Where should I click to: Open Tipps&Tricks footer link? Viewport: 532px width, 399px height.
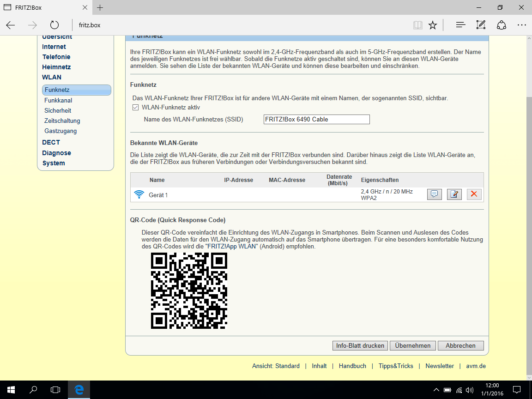(x=396, y=366)
